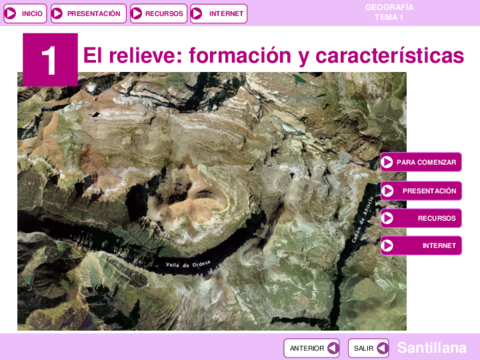
Task: Click the play arrow icon beside INICIO
Action: (x=11, y=14)
